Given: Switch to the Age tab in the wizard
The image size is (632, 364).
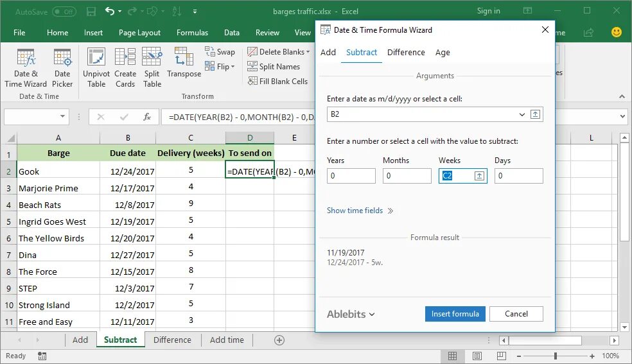Looking at the screenshot, I should point(443,53).
